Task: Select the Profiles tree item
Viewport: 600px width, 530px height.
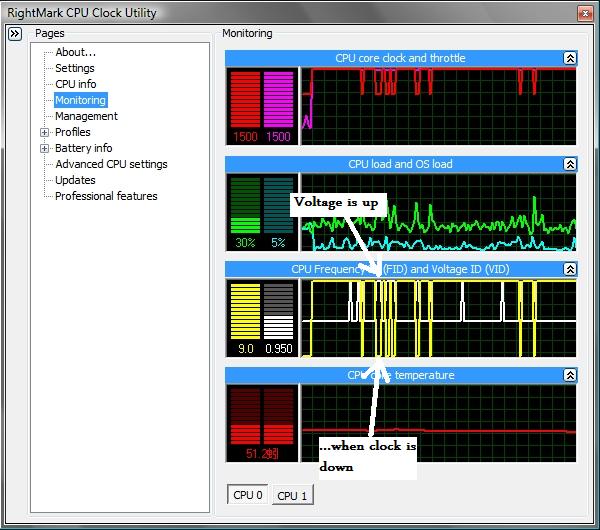Action: click(x=73, y=132)
